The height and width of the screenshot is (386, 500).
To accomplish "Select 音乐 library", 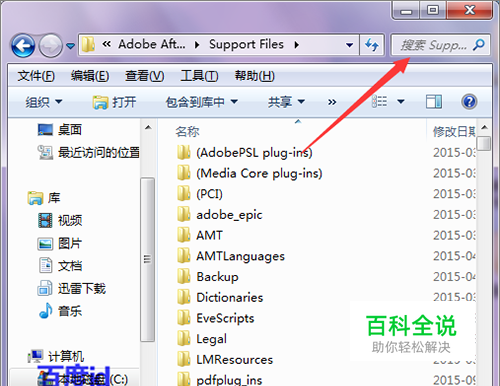I will point(70,311).
